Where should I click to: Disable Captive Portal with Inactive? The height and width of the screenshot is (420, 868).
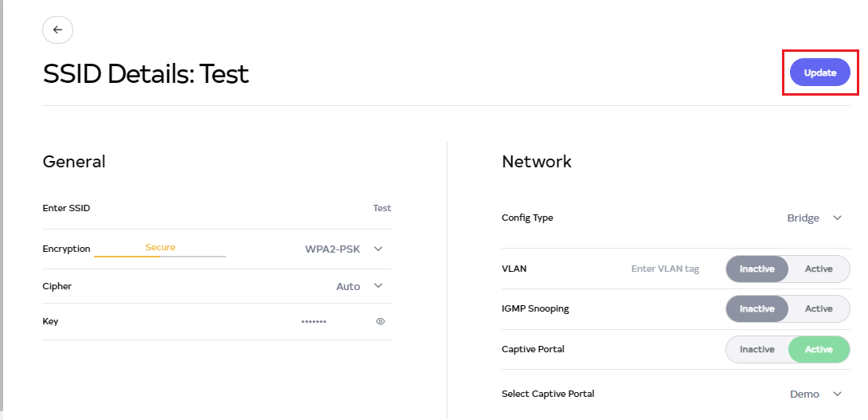757,349
